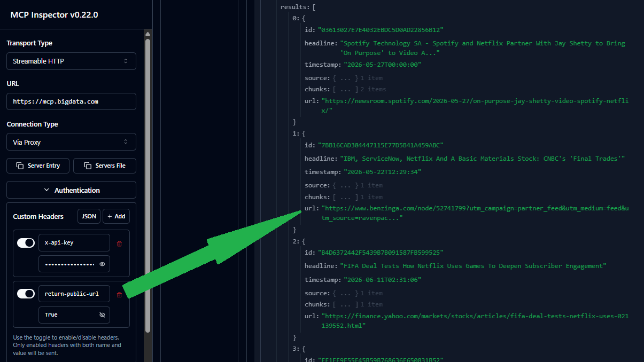The image size is (644, 362).
Task: Copy the Server Entry configuration
Action: [x=37, y=166]
